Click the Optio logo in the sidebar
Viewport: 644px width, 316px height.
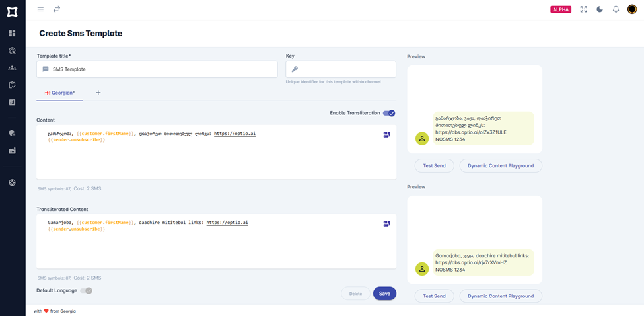coord(13,11)
